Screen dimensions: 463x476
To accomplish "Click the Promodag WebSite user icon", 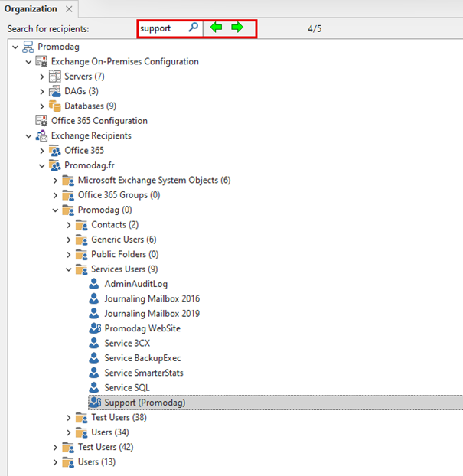I will point(95,328).
